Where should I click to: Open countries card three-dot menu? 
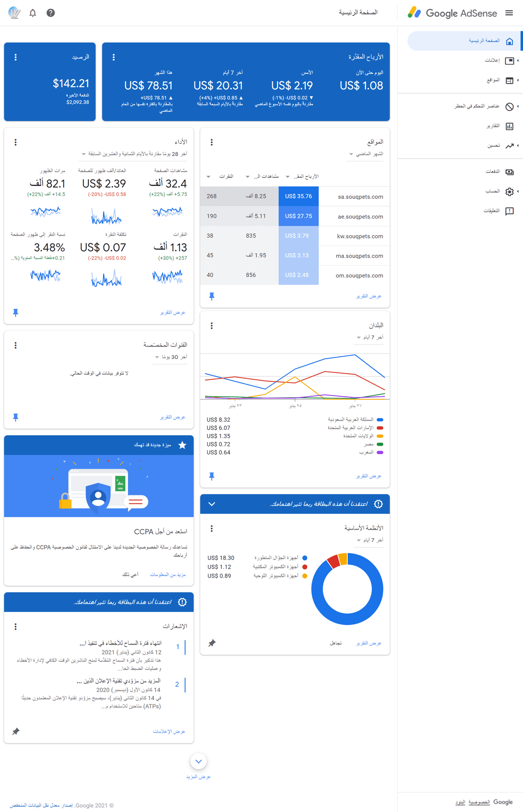click(x=212, y=326)
